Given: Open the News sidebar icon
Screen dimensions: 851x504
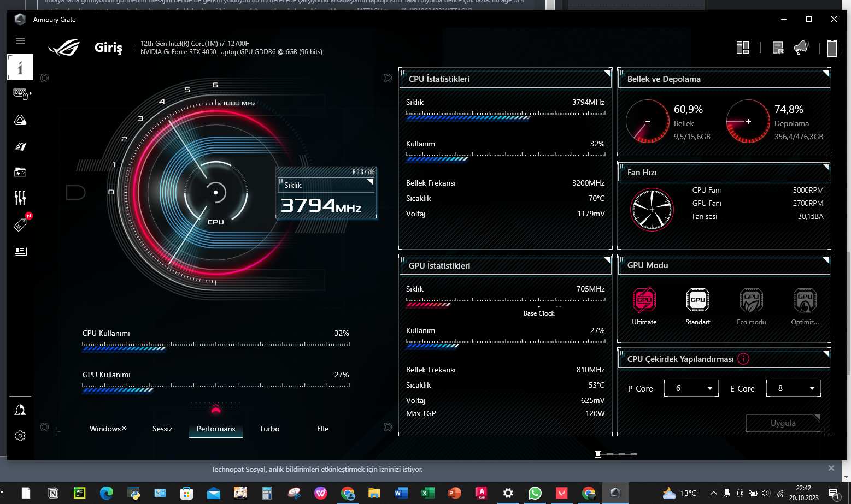Looking at the screenshot, I should pyautogui.click(x=20, y=251).
